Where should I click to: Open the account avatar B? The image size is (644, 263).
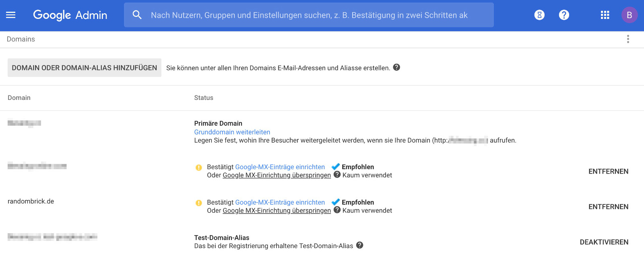(x=629, y=15)
